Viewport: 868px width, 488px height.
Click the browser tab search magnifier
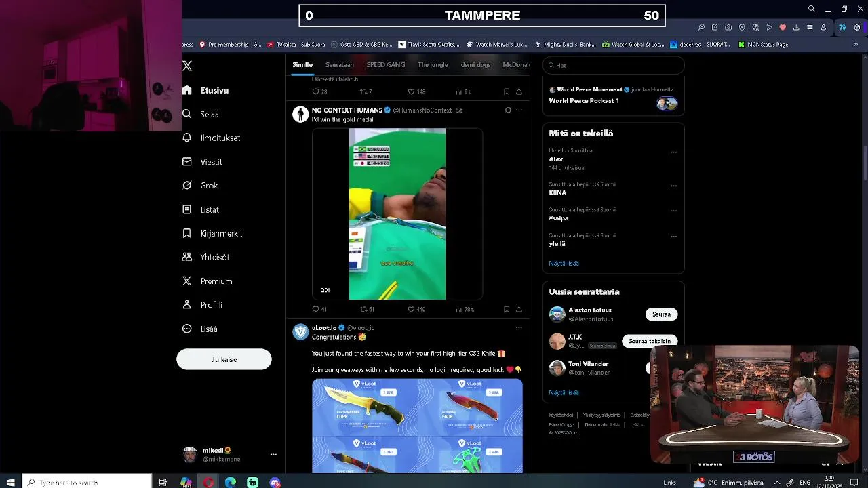click(811, 9)
